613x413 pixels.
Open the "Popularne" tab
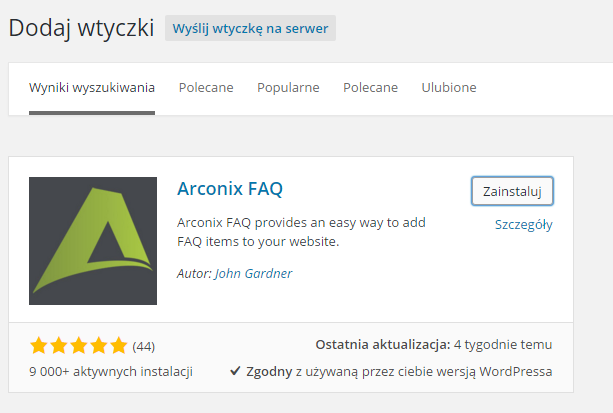[288, 88]
